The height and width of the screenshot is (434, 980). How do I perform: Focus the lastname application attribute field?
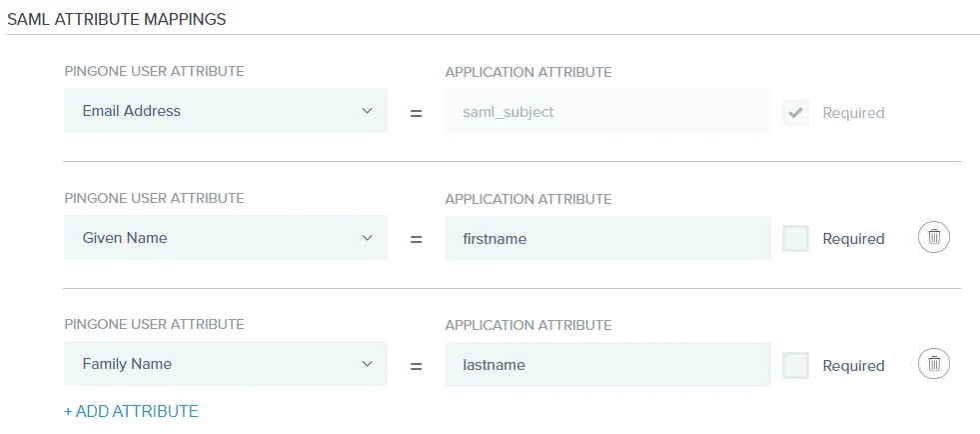point(607,365)
